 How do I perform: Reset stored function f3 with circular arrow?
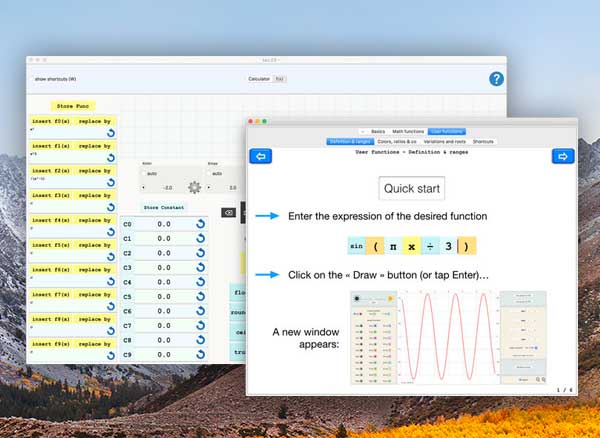(x=111, y=207)
